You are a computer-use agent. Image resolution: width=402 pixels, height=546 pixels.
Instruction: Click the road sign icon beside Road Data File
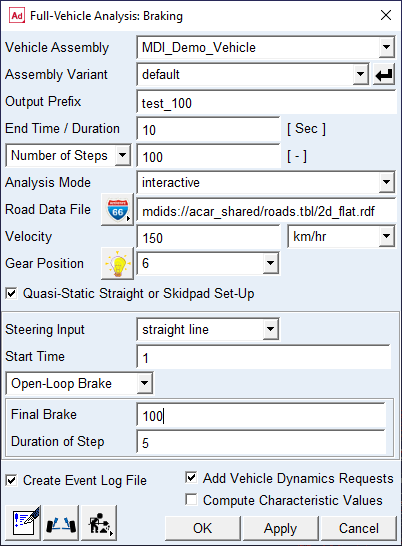coord(117,210)
